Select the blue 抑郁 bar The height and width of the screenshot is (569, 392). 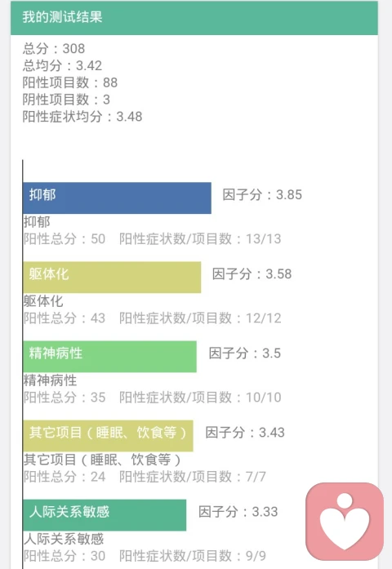[117, 198]
